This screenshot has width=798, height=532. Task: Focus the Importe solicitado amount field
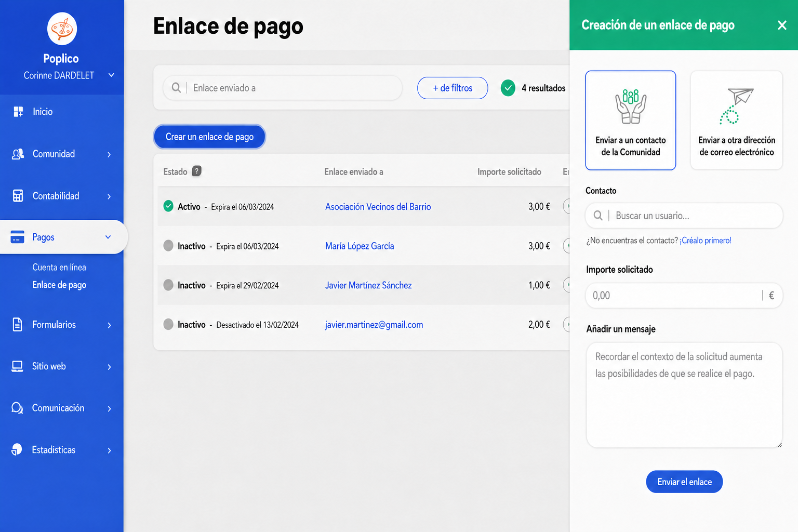(684, 296)
